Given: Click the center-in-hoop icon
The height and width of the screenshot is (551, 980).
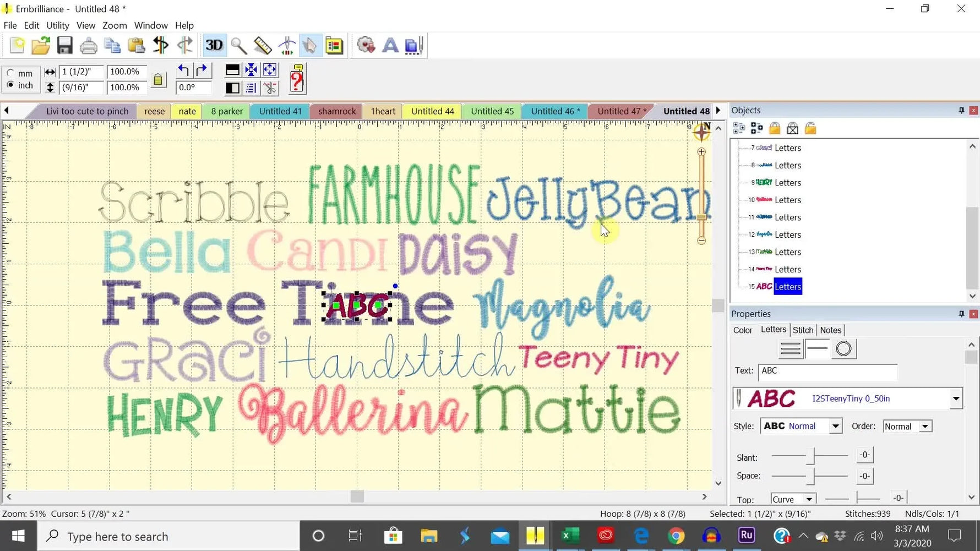Looking at the screenshot, I should (x=251, y=70).
